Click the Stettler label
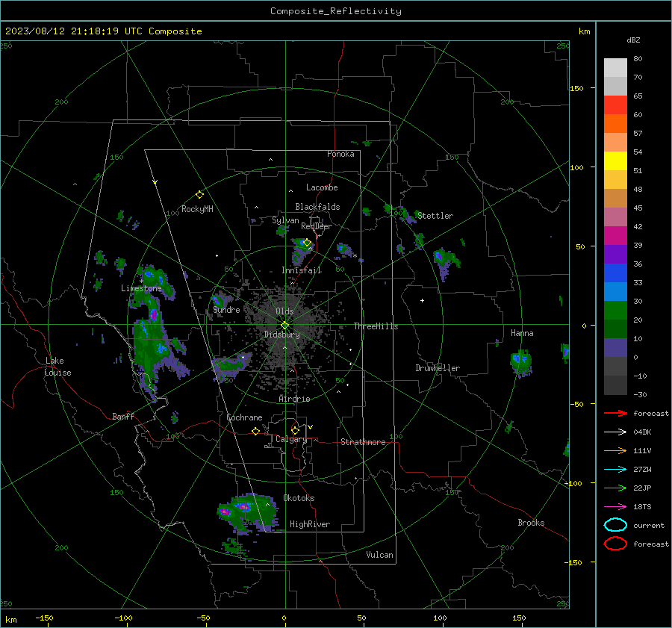Image resolution: width=672 pixels, height=628 pixels. click(435, 216)
